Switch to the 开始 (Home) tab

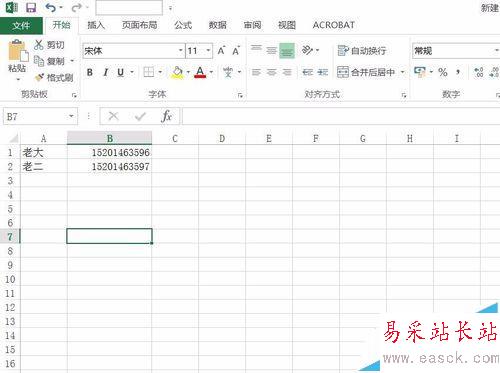(x=62, y=25)
